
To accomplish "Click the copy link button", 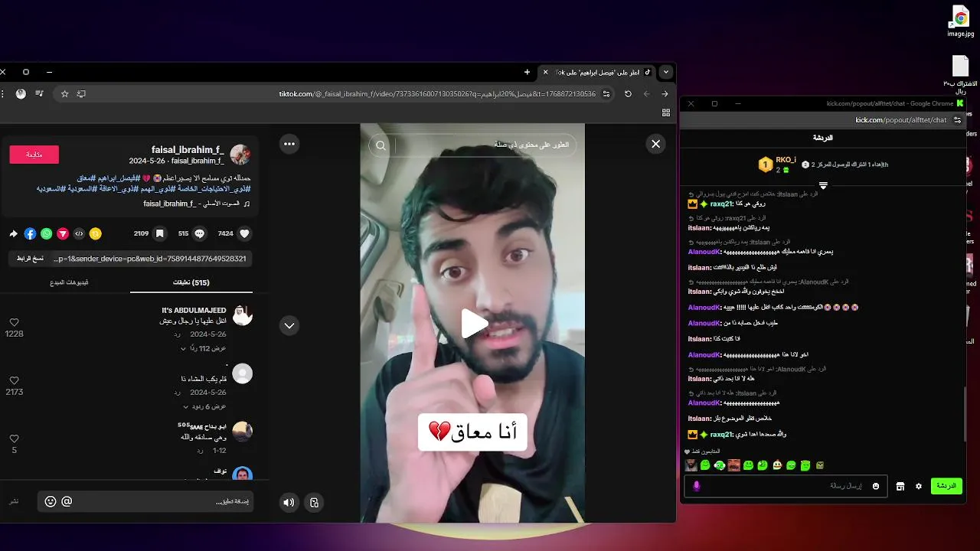I will [31, 259].
